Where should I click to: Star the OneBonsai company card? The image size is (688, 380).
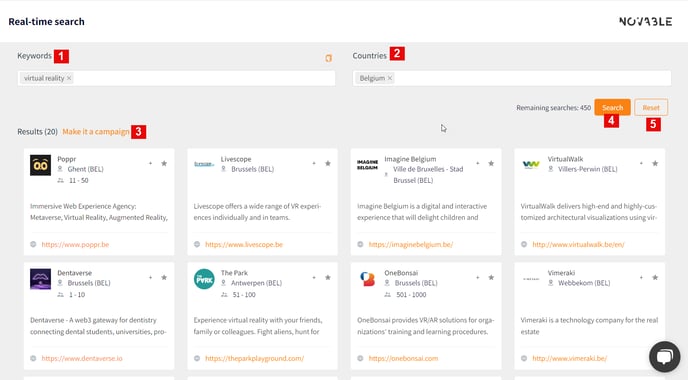tap(491, 277)
